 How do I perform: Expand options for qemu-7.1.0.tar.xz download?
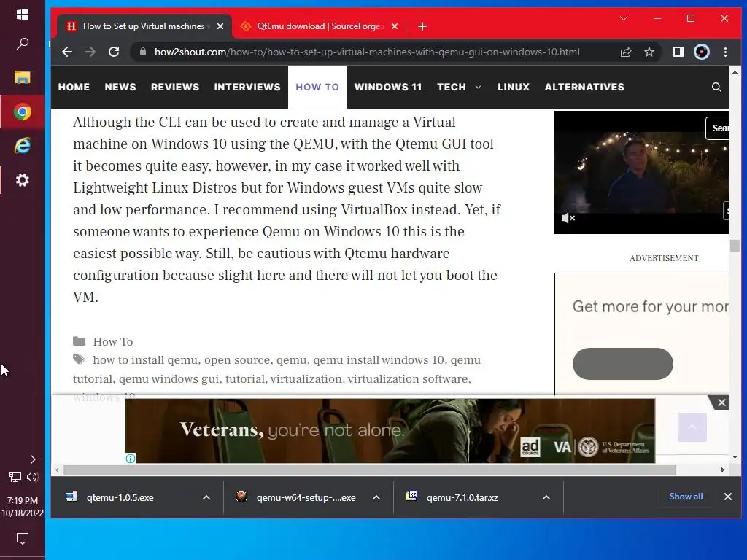coord(546,497)
